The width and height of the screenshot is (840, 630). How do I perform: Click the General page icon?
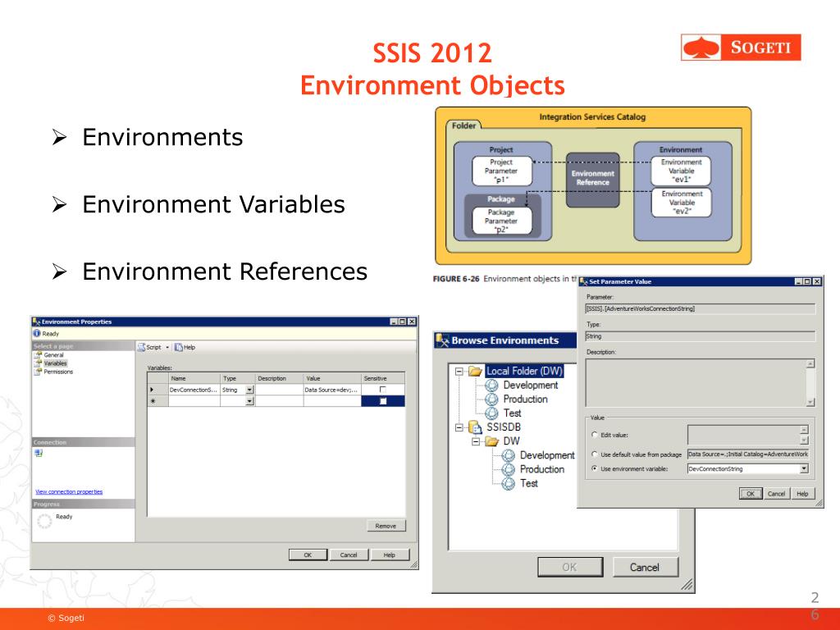(x=38, y=354)
